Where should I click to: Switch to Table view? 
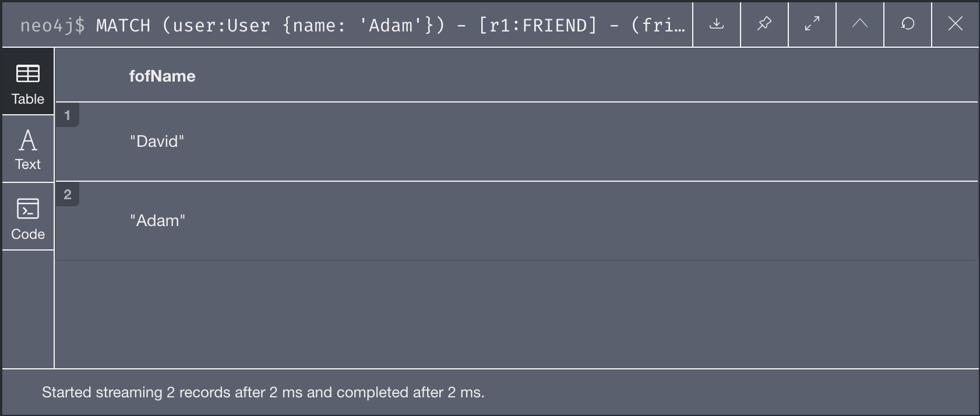tap(28, 82)
